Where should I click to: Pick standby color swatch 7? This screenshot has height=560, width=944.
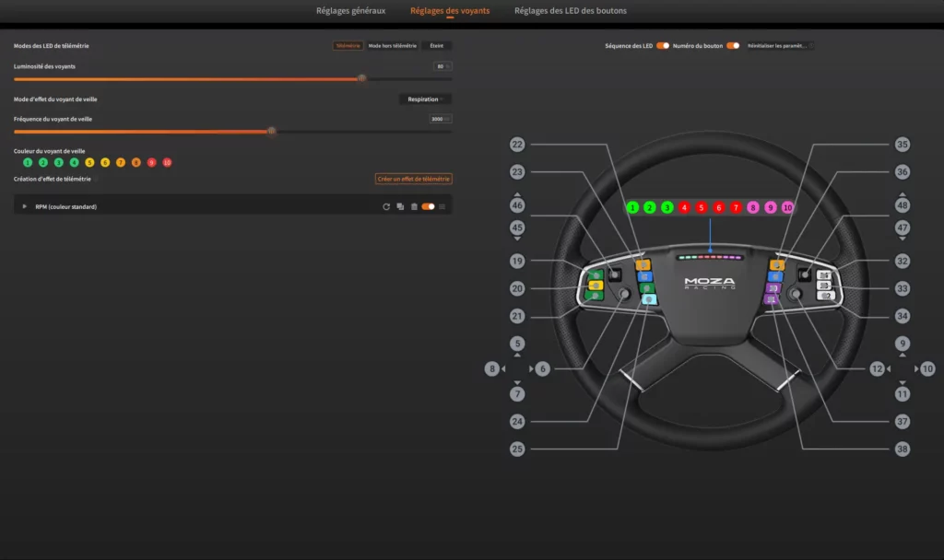[x=121, y=162]
